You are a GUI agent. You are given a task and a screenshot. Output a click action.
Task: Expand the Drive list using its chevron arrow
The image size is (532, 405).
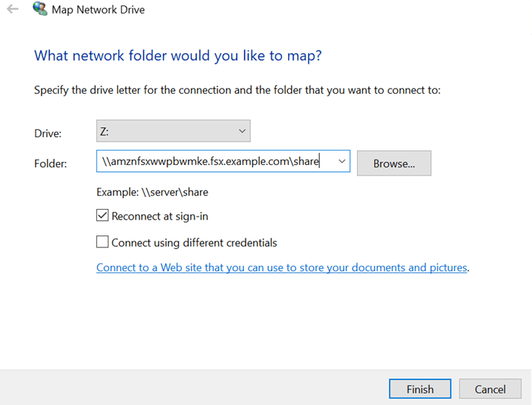point(242,132)
